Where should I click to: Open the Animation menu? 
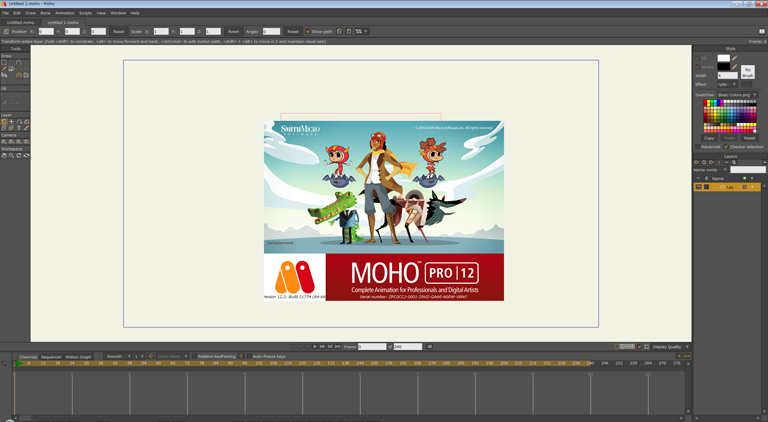[65, 13]
